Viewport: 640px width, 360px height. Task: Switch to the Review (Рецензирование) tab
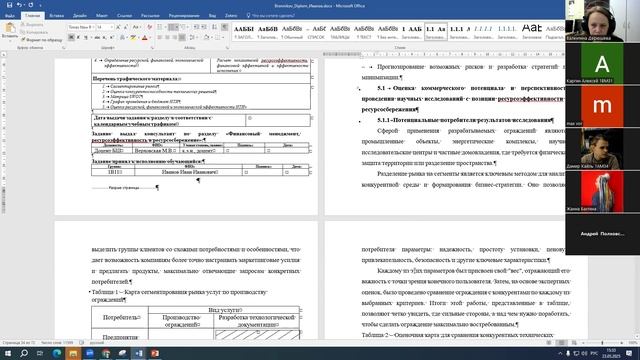[184, 16]
